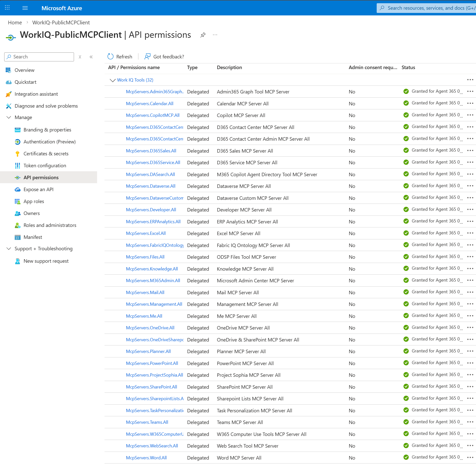Click inside the sidebar Search field

39,57
